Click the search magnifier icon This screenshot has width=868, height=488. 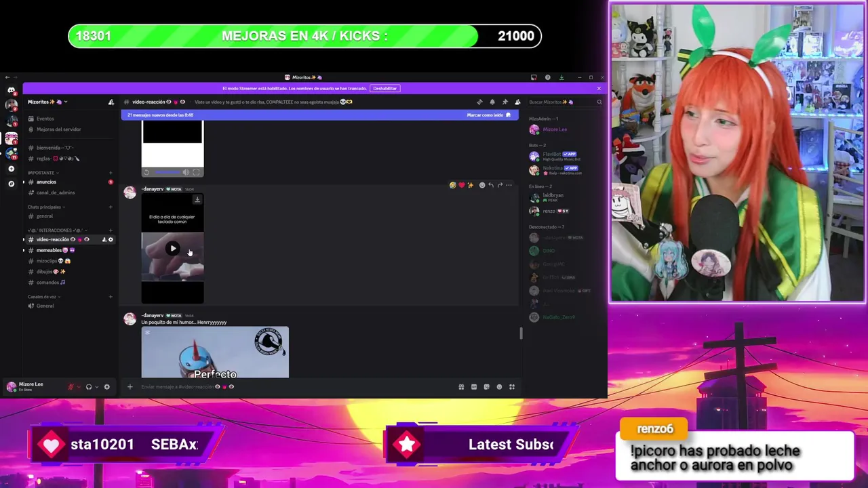pos(599,102)
